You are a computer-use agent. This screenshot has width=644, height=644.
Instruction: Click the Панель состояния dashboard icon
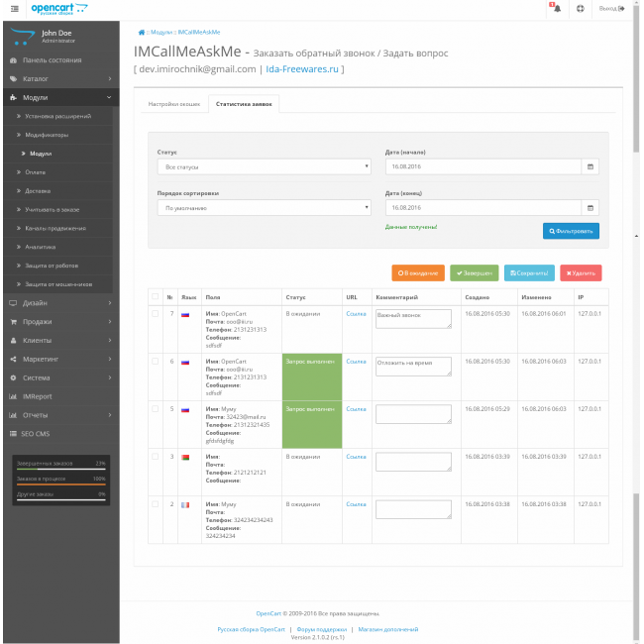tap(13, 59)
